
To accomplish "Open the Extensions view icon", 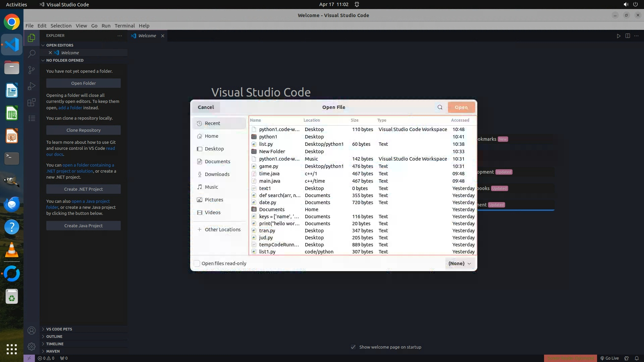I will (x=32, y=102).
